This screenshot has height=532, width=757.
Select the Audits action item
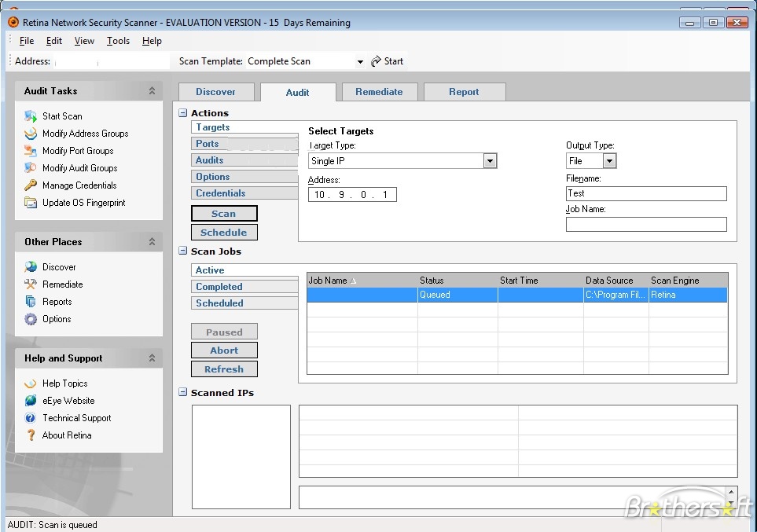(x=244, y=160)
